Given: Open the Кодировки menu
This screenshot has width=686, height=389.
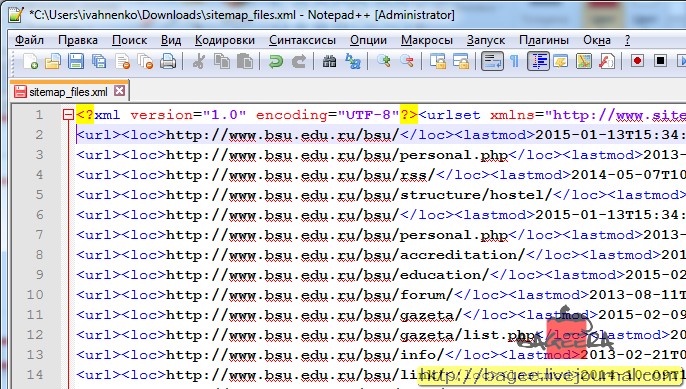Looking at the screenshot, I should 225,40.
